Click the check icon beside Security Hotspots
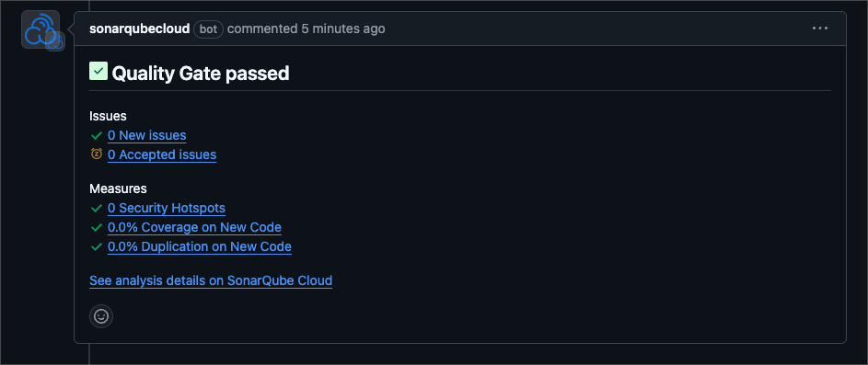This screenshot has height=365, width=868. coord(97,209)
